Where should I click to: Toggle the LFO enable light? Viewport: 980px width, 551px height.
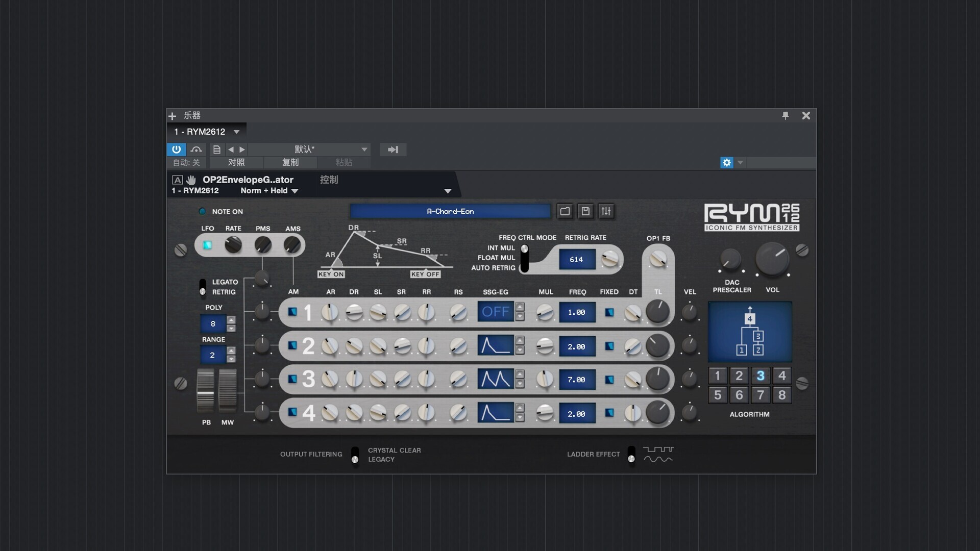tap(207, 245)
